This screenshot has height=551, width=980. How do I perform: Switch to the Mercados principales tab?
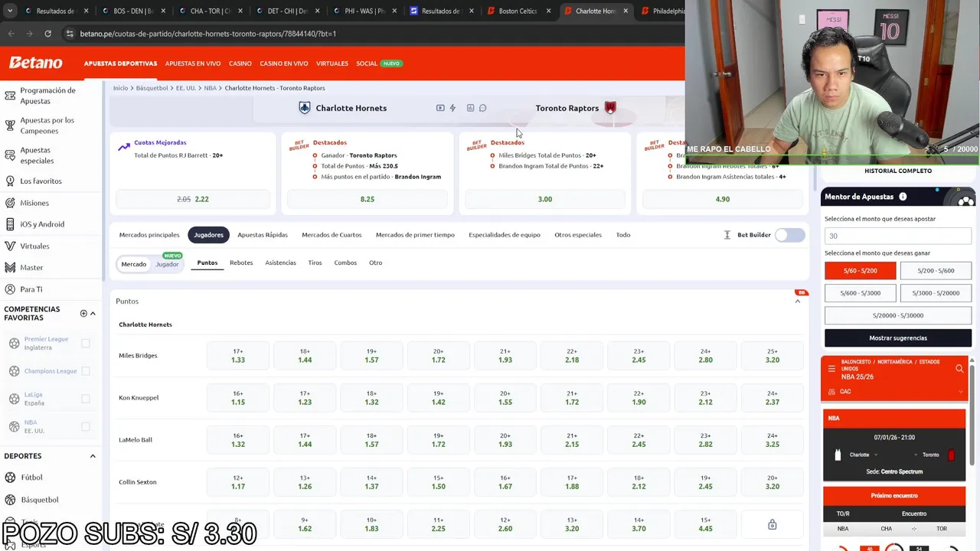[149, 235]
